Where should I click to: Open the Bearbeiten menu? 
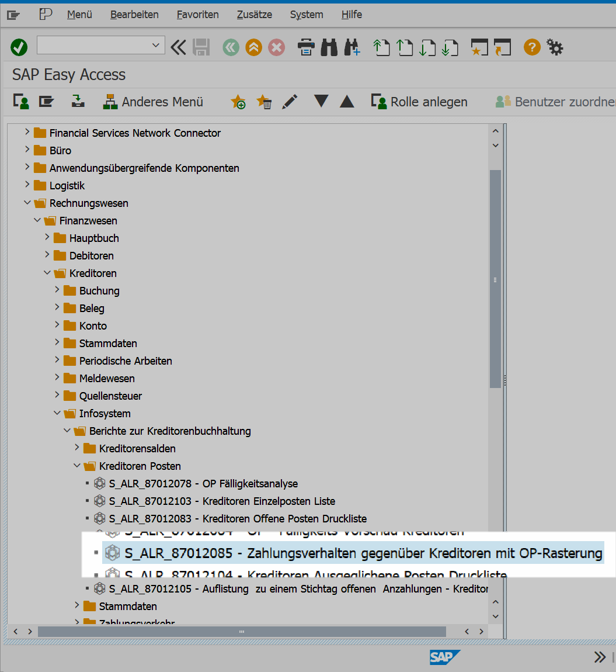click(x=134, y=15)
